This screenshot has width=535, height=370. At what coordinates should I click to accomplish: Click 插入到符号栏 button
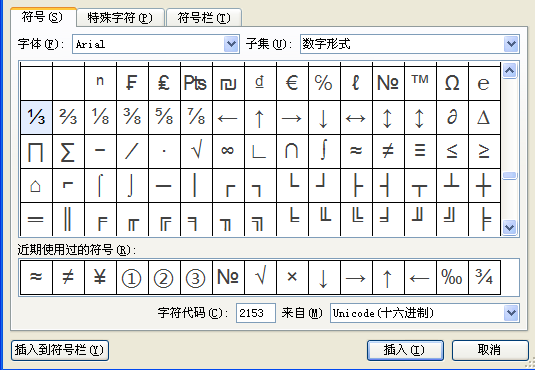tap(60, 350)
